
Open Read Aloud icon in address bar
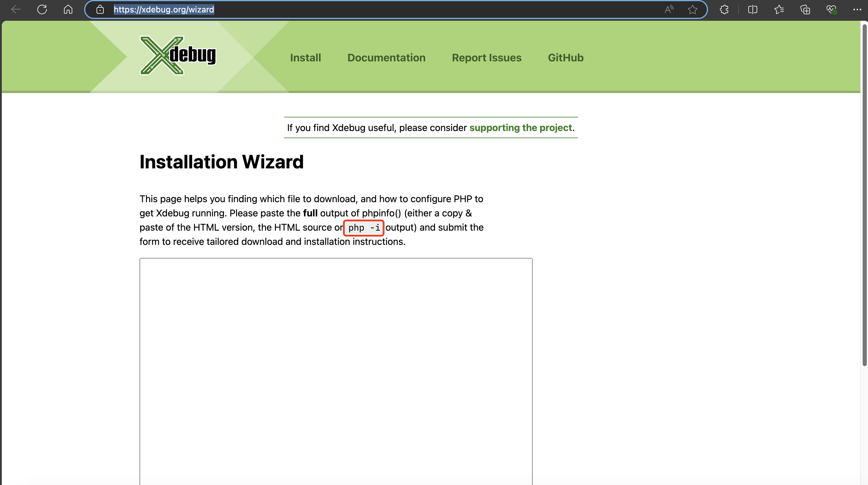tap(669, 9)
